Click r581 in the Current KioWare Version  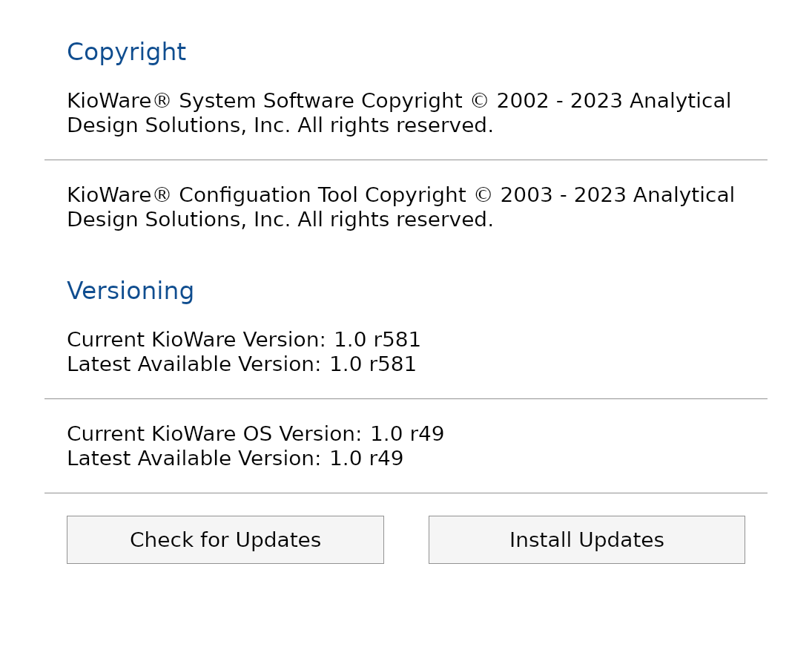tap(397, 341)
